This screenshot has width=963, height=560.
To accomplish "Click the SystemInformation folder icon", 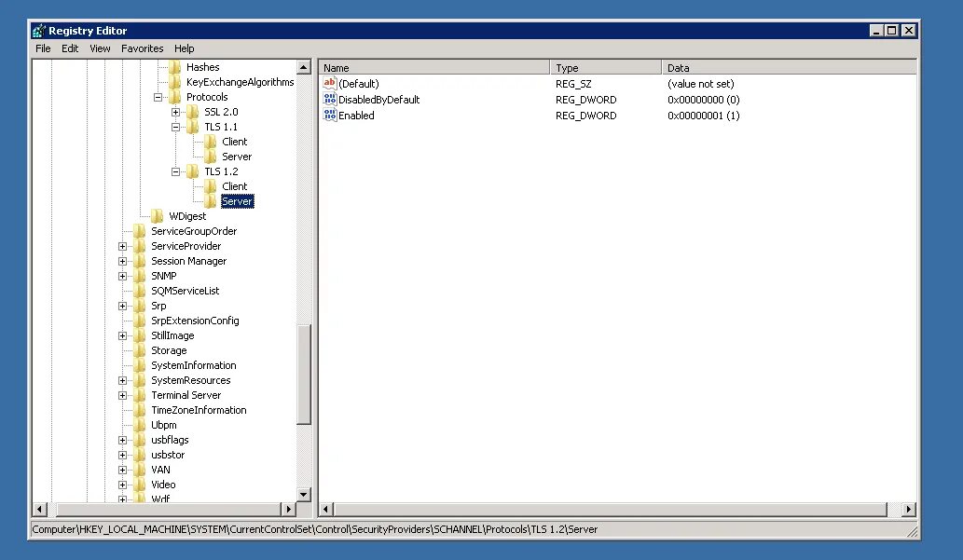I will point(140,365).
